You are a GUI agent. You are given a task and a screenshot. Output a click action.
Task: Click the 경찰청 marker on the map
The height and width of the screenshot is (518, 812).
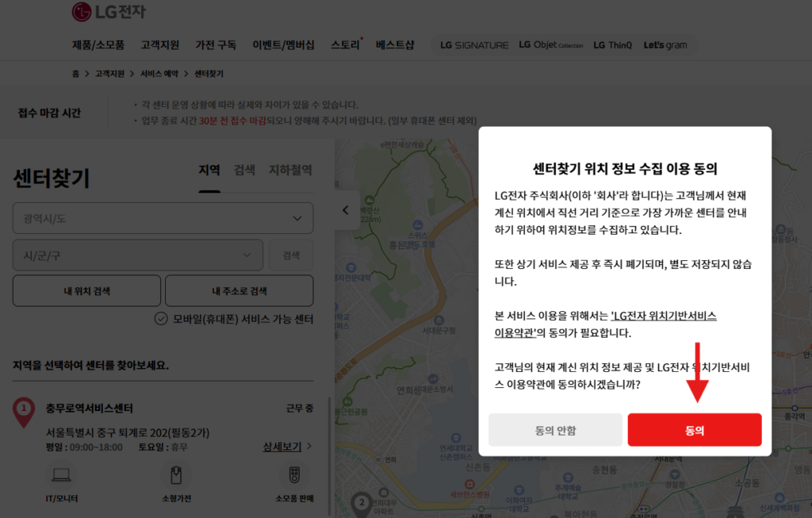tap(674, 474)
